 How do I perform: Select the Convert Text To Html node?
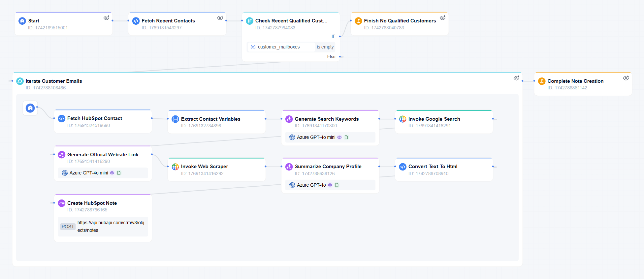tap(433, 167)
